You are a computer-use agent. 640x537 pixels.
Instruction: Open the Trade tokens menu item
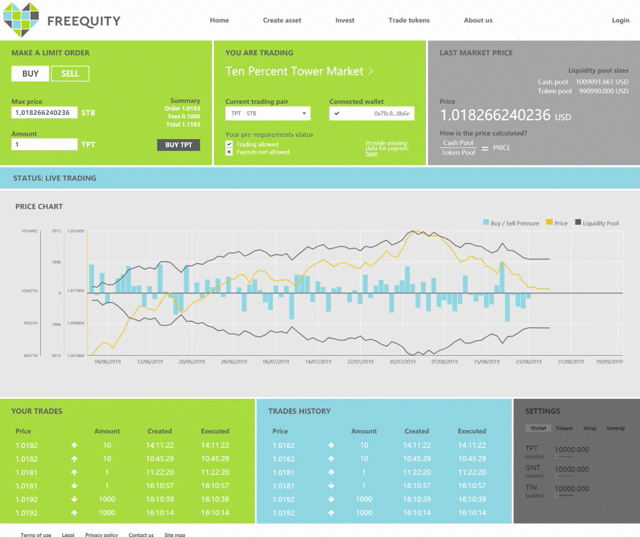tap(409, 20)
